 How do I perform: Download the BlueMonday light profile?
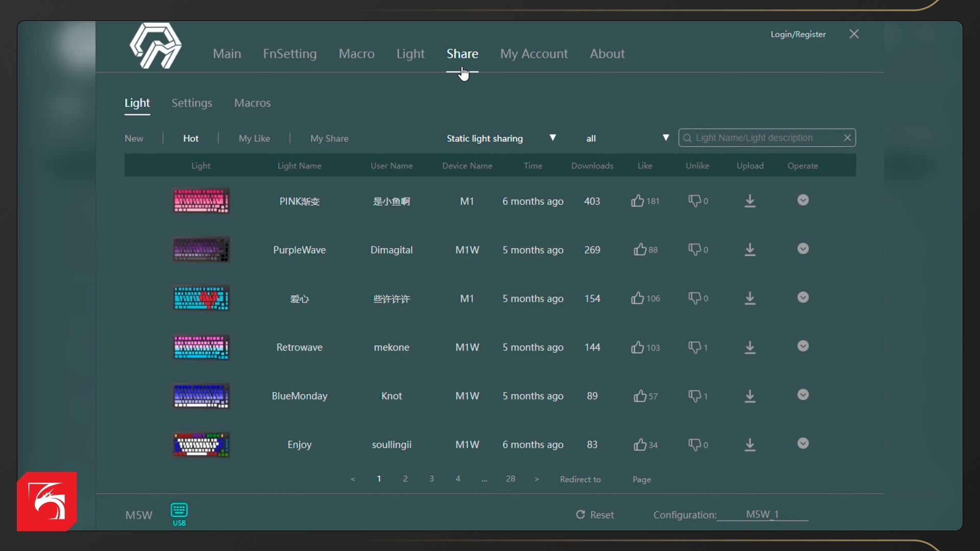pos(750,396)
